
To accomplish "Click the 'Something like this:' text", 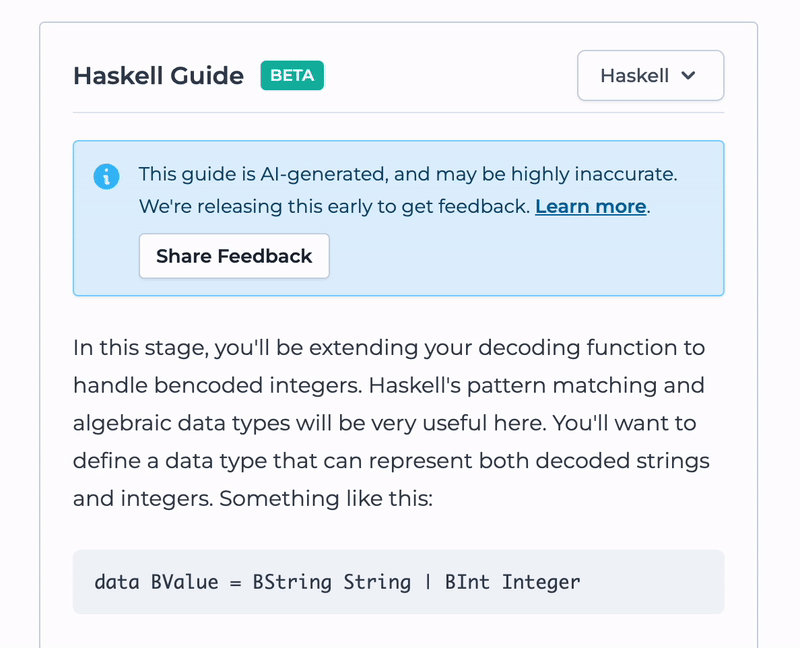I will click(326, 499).
